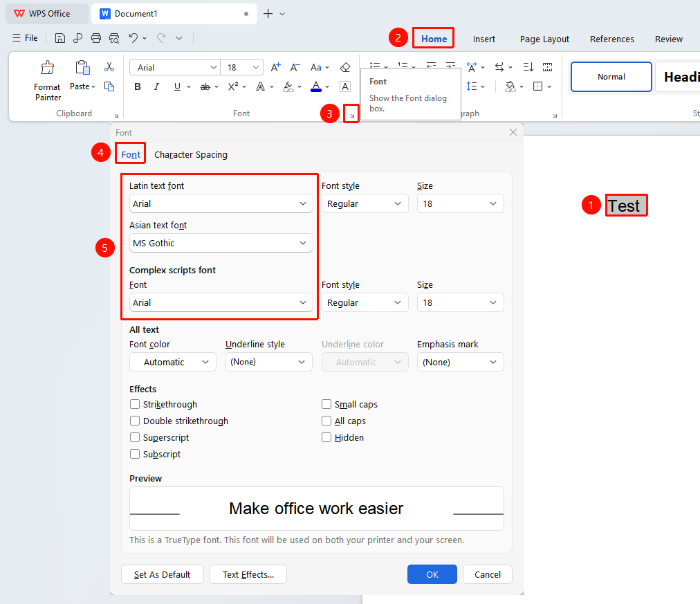Click the Cut scissors icon
Viewport: 700px width, 604px height.
[109, 67]
